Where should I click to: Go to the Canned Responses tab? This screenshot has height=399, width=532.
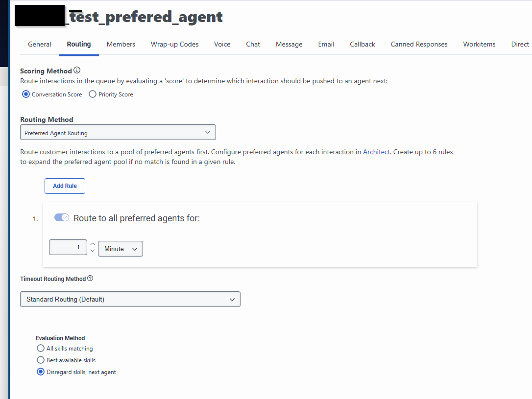click(419, 44)
